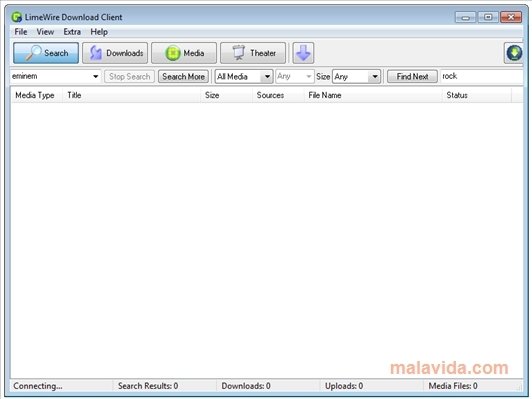Image resolution: width=532 pixels, height=399 pixels.
Task: Sort results by File Name column header
Action: [x=373, y=95]
